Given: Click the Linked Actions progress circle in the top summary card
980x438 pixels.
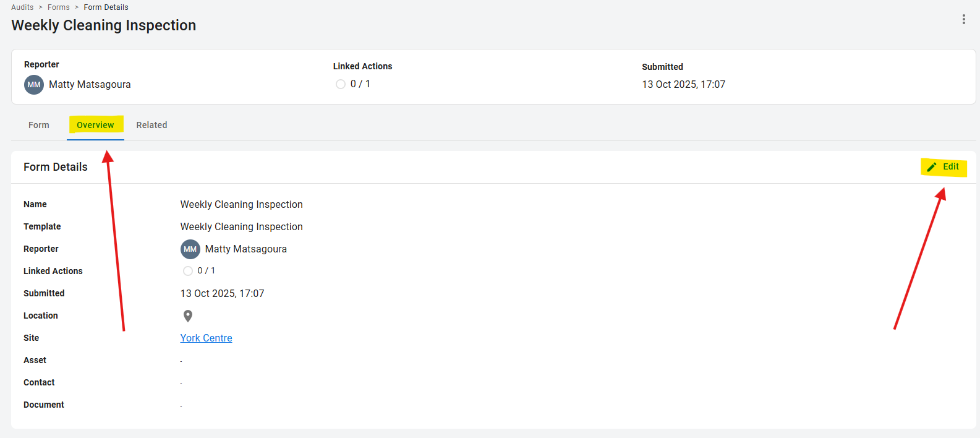Looking at the screenshot, I should [x=341, y=84].
